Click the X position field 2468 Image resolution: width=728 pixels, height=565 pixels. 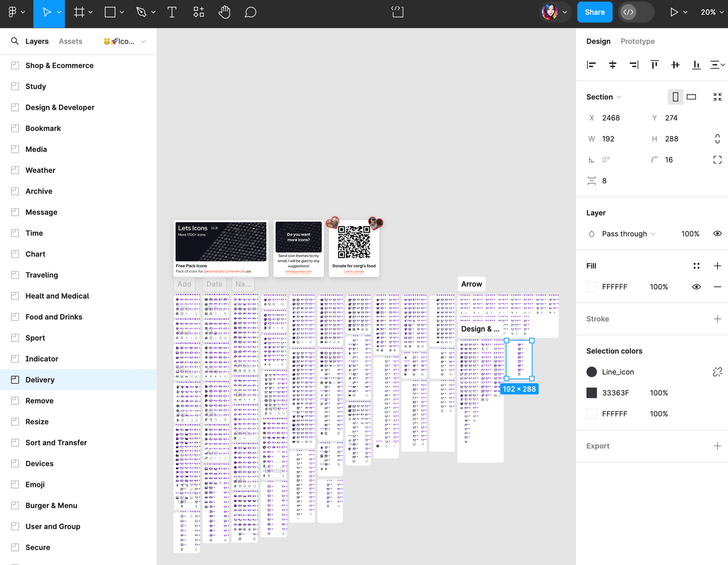[x=614, y=118]
